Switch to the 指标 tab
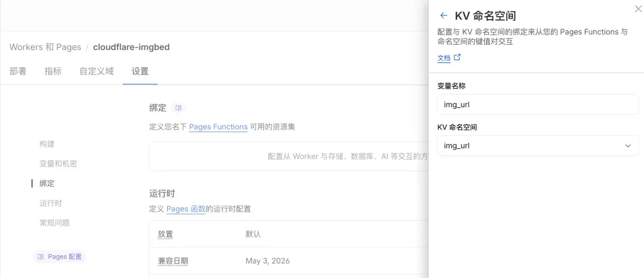This screenshot has height=278, width=644. click(x=53, y=71)
